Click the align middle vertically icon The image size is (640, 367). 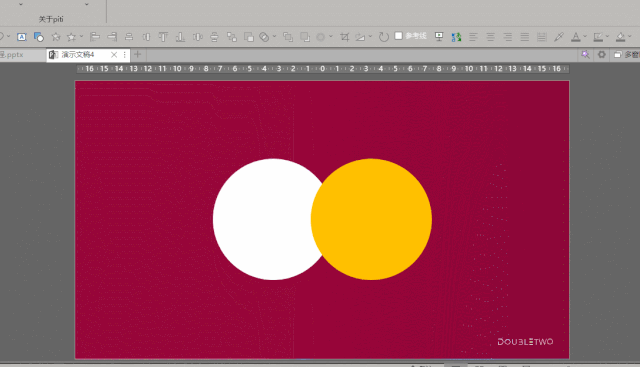click(146, 37)
